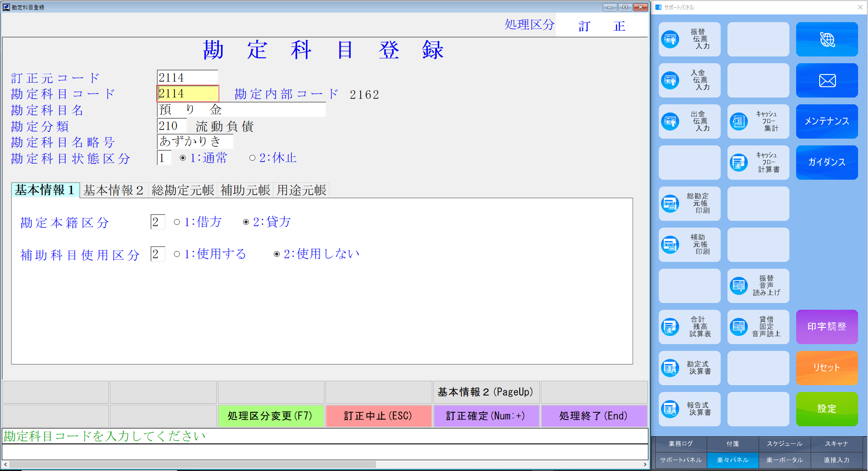868x471 pixels.
Task: Click the 補助科目使用区分 number field
Action: 158,254
